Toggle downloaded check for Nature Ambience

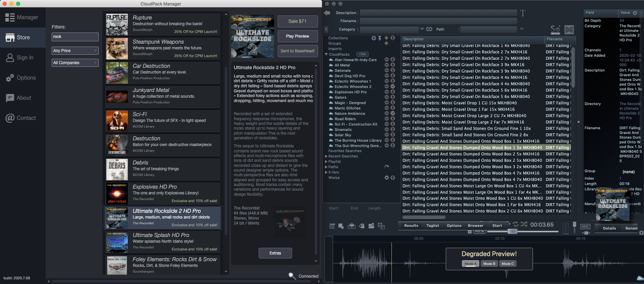point(393,113)
